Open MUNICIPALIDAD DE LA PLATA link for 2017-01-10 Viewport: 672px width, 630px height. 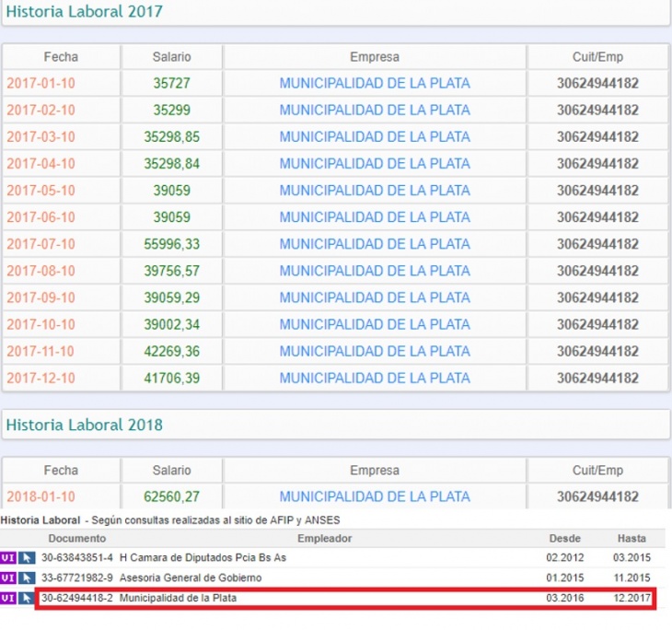coord(375,83)
